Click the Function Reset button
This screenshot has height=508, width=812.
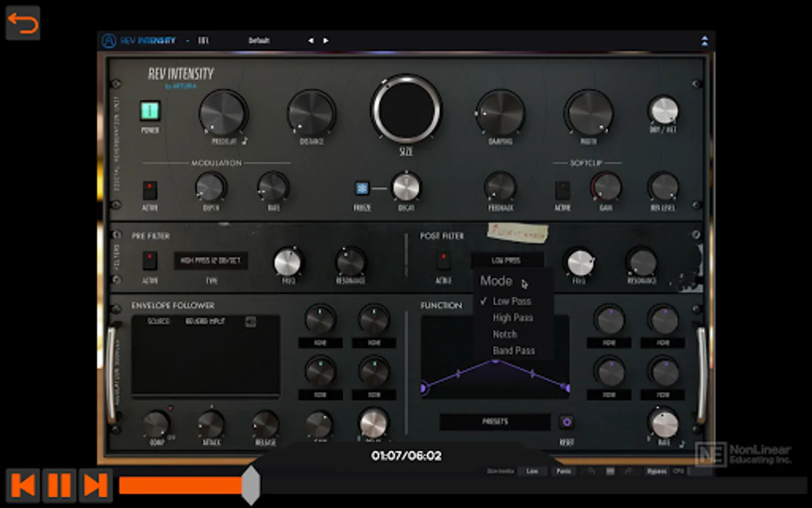[566, 422]
